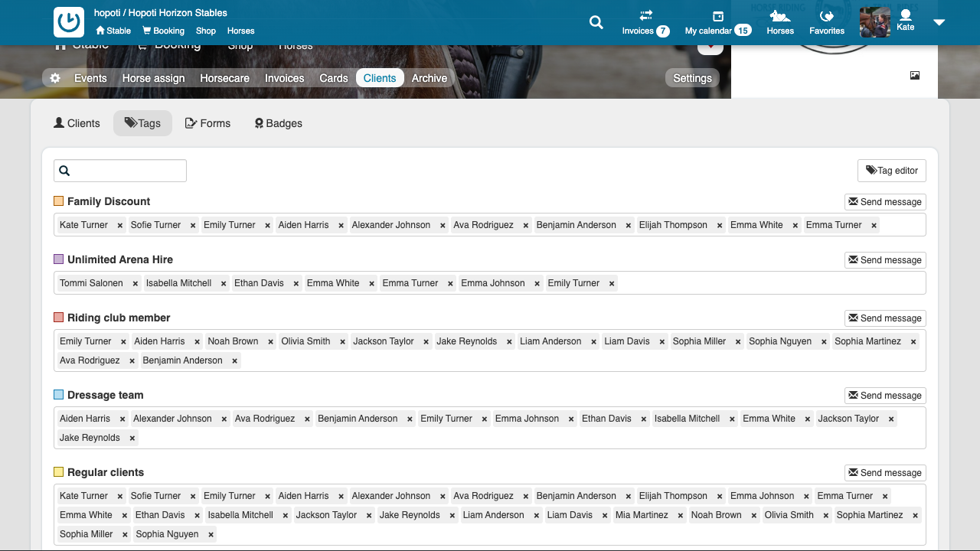Open the Horsecare menu item

coord(224,78)
